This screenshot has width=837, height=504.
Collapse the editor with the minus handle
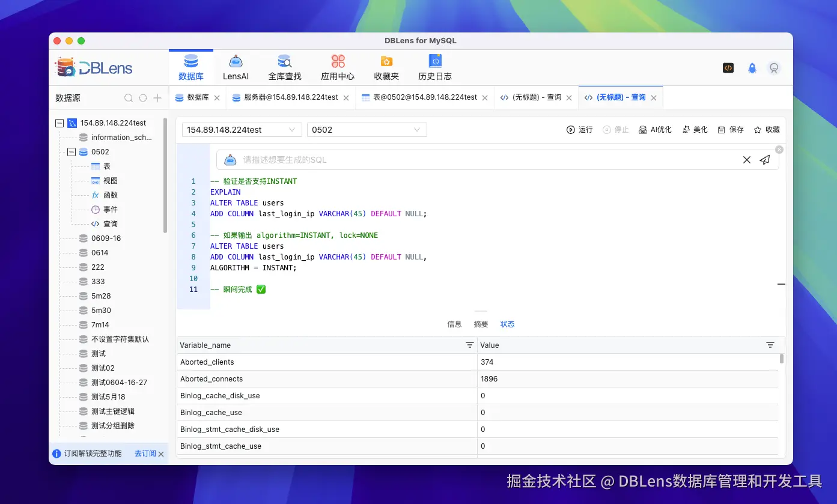[x=781, y=284]
